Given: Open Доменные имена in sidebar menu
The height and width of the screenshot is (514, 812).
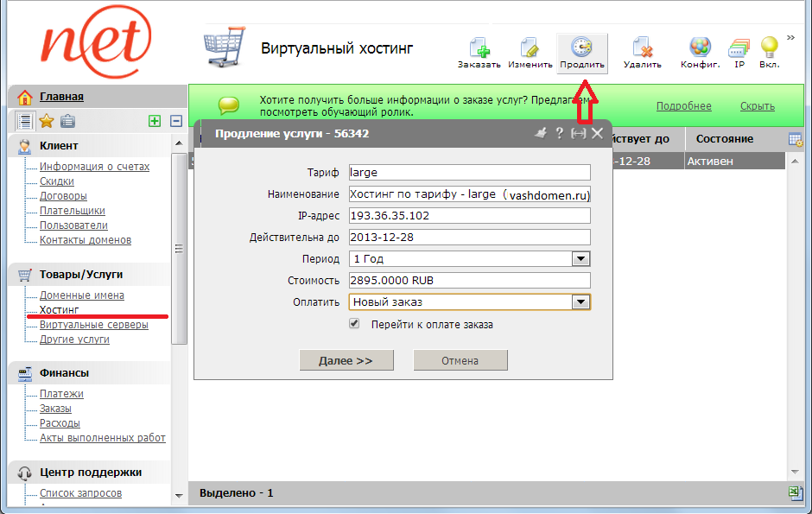Looking at the screenshot, I should [x=82, y=295].
